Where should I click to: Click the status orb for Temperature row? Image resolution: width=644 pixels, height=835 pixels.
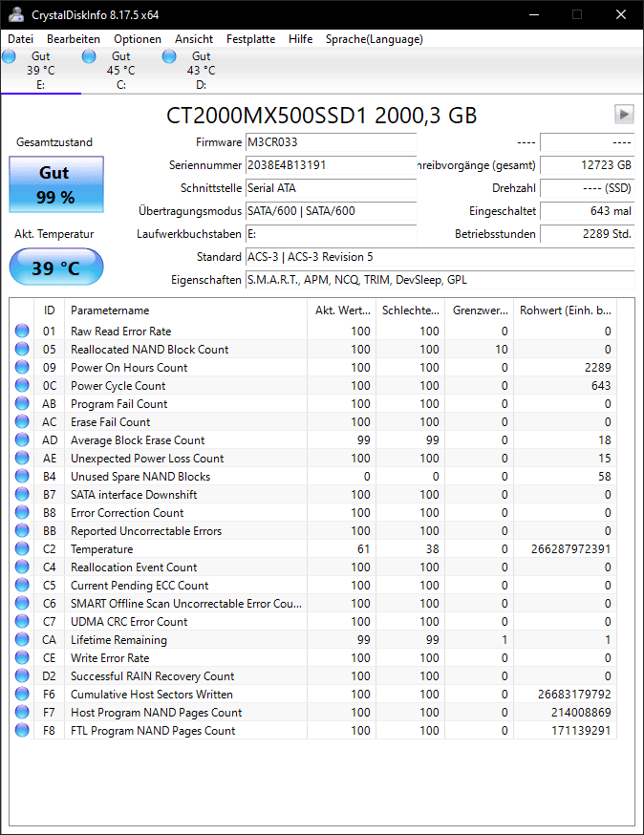coord(22,548)
